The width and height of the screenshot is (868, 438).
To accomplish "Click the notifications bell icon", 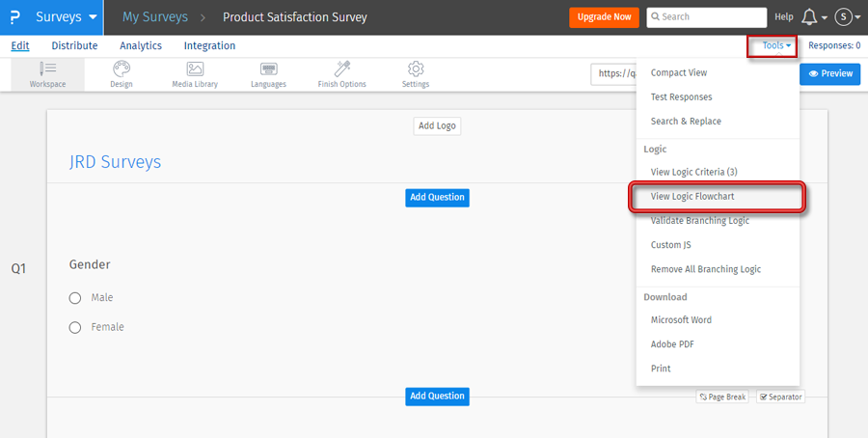I will [809, 17].
